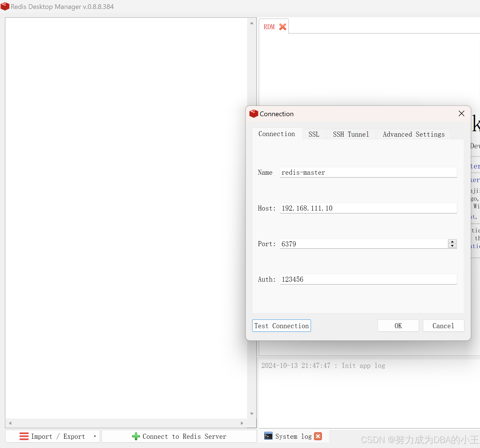Click the Redis logo in Connection dialog title
This screenshot has height=448, width=480.
(x=254, y=114)
